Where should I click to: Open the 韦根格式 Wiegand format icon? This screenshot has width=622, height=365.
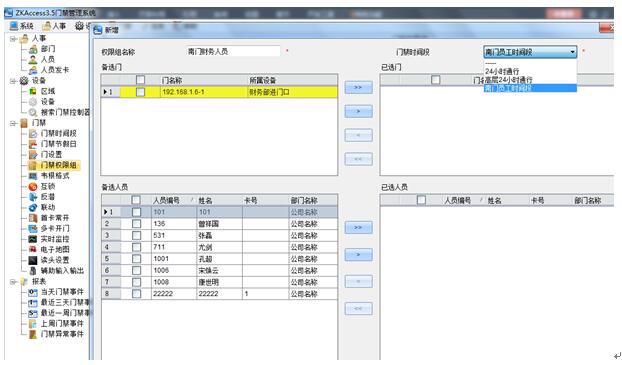(33, 176)
